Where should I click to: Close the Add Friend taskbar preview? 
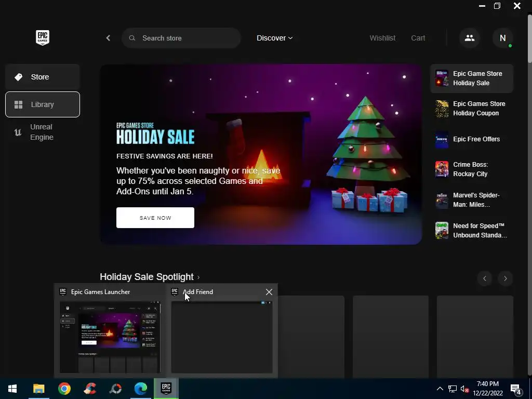269,292
